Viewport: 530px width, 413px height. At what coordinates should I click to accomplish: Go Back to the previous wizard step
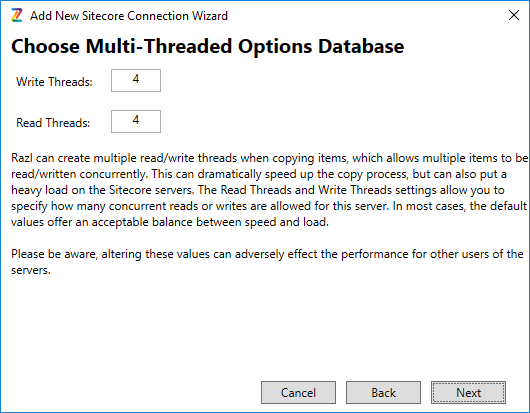(383, 393)
